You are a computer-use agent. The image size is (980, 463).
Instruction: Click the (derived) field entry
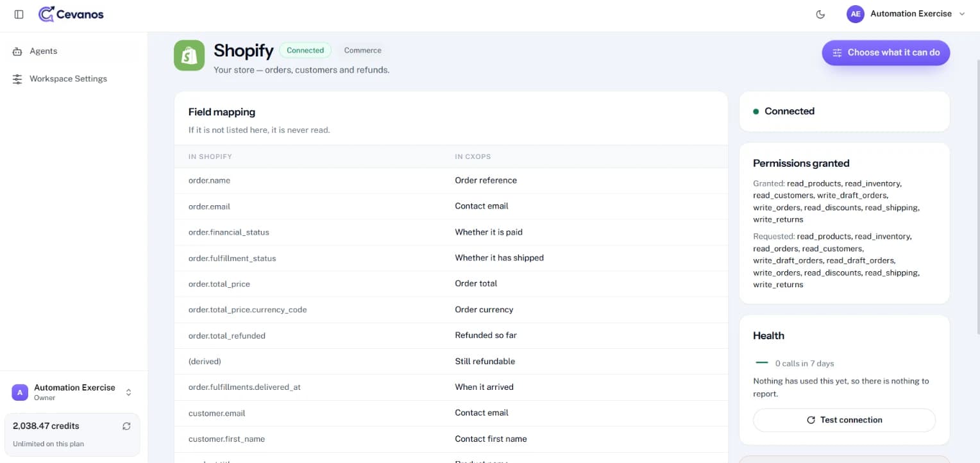point(205,362)
